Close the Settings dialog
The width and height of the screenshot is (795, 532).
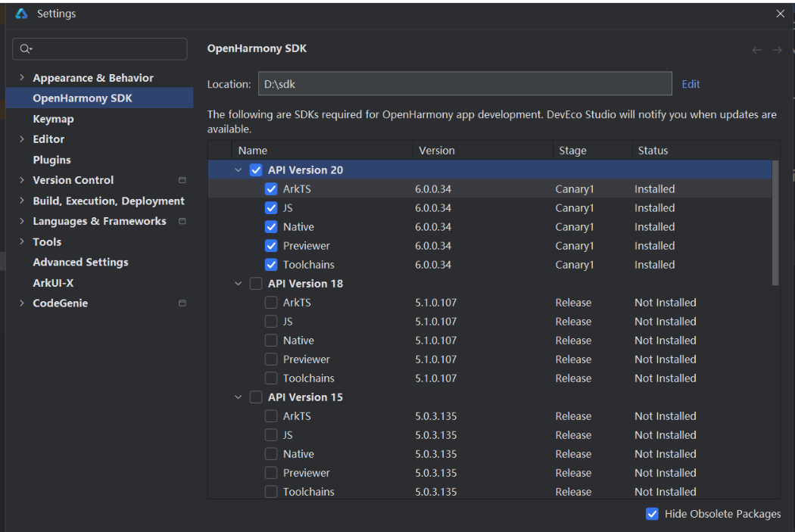click(781, 14)
